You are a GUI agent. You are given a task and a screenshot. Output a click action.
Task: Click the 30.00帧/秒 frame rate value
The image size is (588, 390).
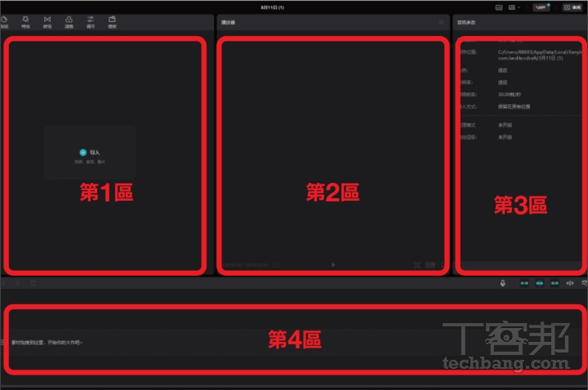pos(510,95)
